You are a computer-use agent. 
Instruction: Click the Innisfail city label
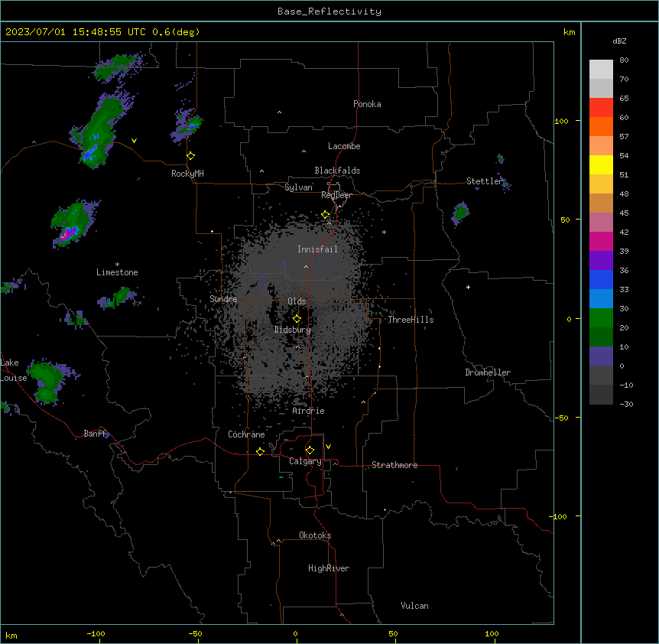pos(317,249)
